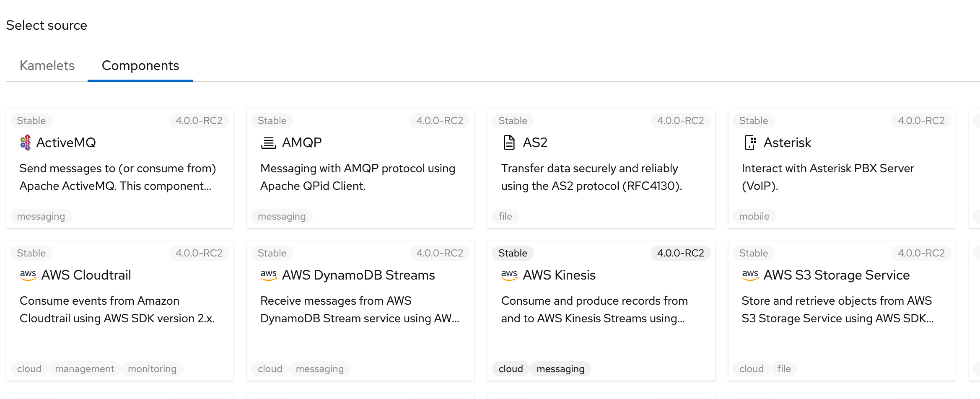
Task: Click the 4.0.0-RC2 version badge on Asterisk
Action: pos(921,121)
